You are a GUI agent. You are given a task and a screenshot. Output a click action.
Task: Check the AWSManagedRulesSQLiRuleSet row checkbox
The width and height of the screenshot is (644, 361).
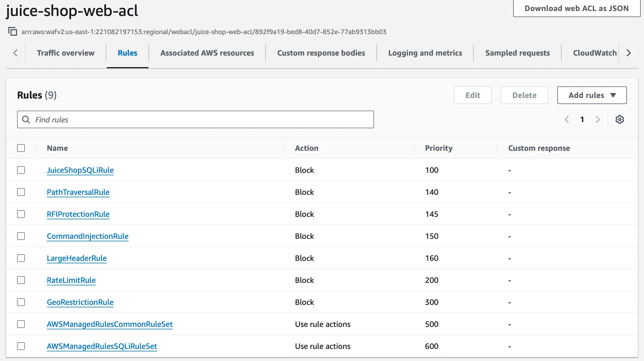pyautogui.click(x=21, y=346)
